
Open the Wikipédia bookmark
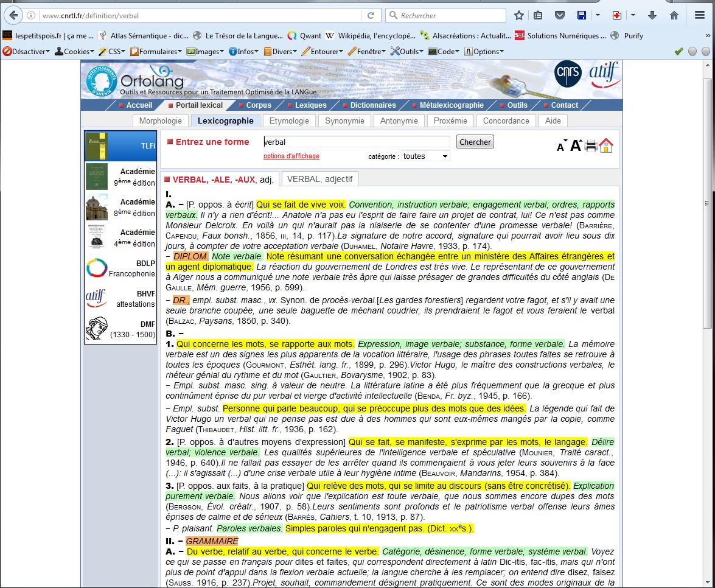[x=370, y=35]
